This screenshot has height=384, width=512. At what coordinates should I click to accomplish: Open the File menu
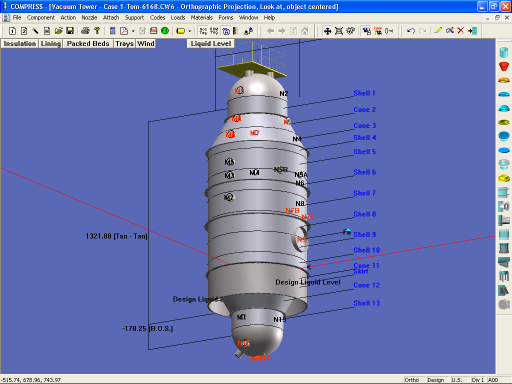(17, 18)
